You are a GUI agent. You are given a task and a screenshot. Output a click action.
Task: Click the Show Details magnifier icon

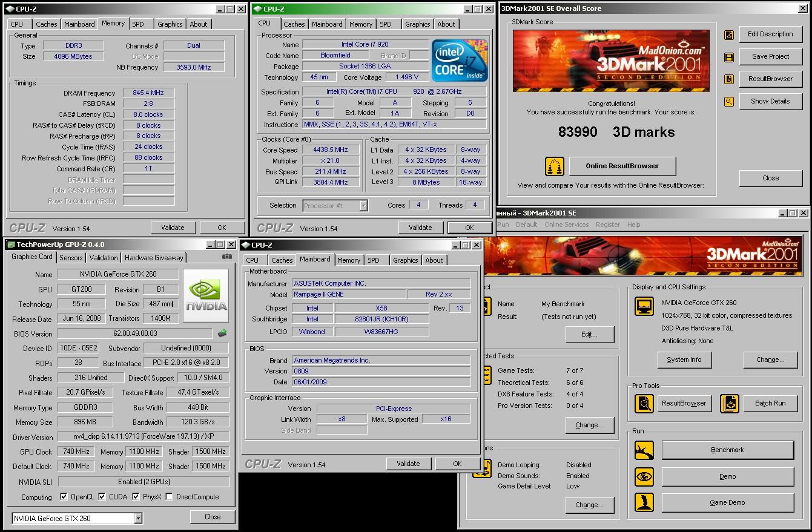coord(729,102)
